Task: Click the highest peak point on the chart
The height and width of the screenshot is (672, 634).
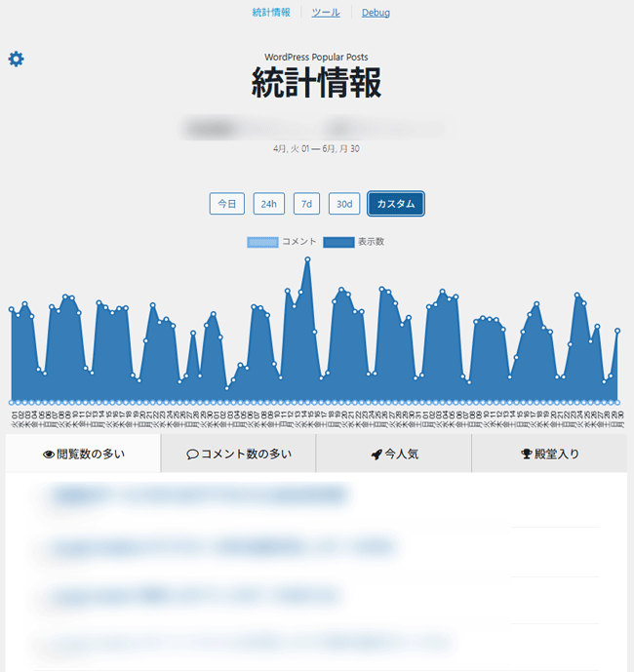Action: tap(307, 259)
